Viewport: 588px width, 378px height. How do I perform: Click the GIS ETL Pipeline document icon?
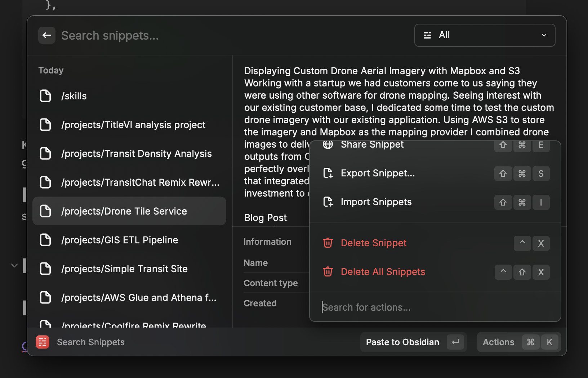pyautogui.click(x=45, y=240)
